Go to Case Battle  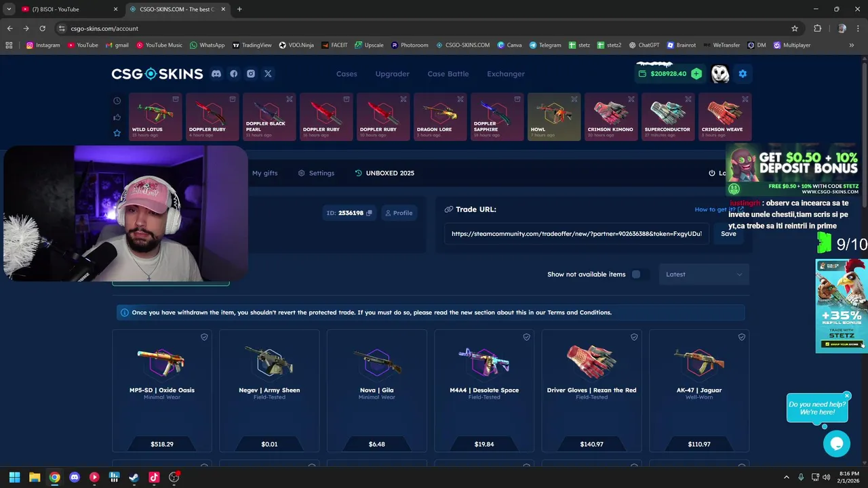tap(448, 74)
